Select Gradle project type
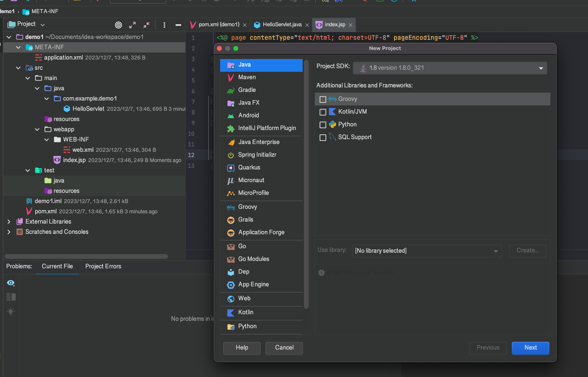The height and width of the screenshot is (377, 588). pos(261,90)
